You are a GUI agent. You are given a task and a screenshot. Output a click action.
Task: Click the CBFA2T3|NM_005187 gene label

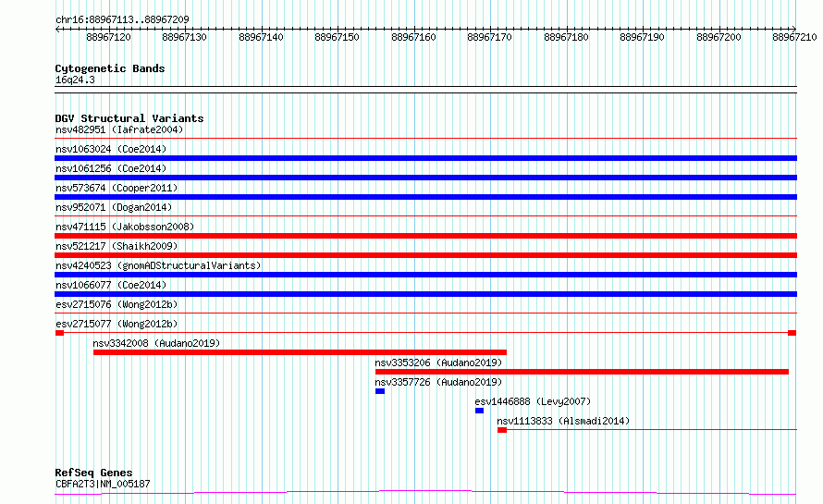(103, 484)
